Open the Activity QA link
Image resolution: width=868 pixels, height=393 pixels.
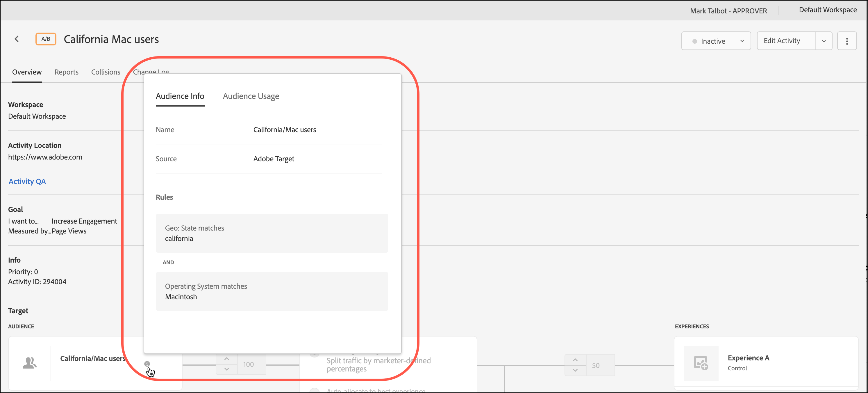click(27, 181)
